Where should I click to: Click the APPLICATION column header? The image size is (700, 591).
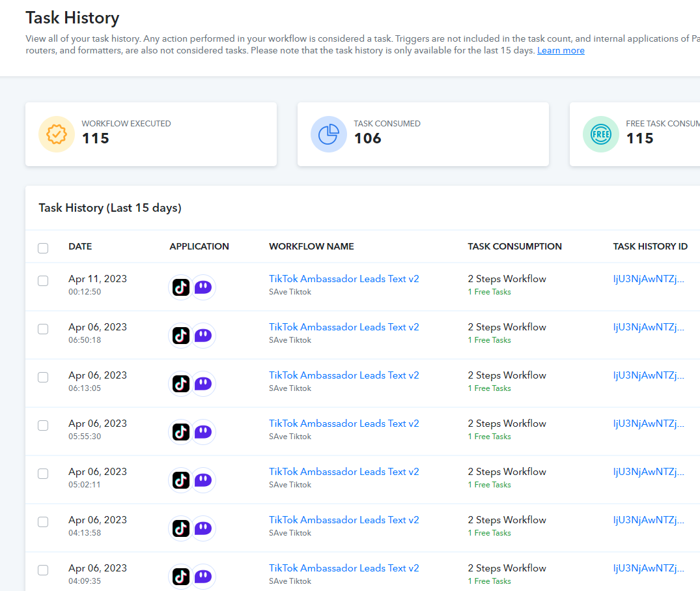199,246
